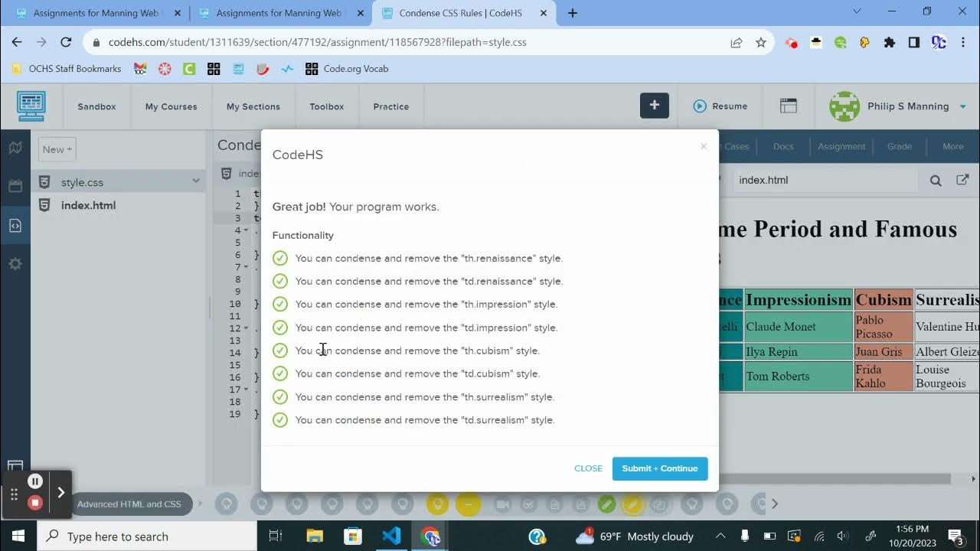Open OCHS Staff Bookmarks folder
Viewport: 980px width, 551px height.
(67, 69)
